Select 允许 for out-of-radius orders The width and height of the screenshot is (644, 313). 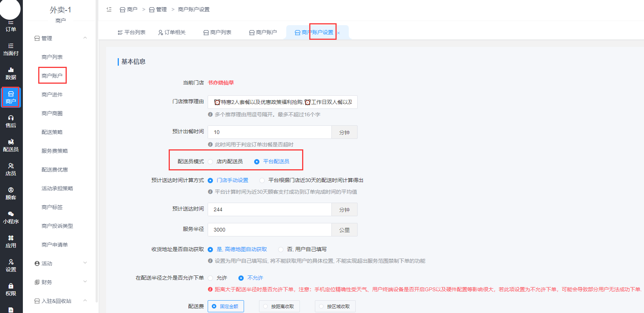click(217, 278)
